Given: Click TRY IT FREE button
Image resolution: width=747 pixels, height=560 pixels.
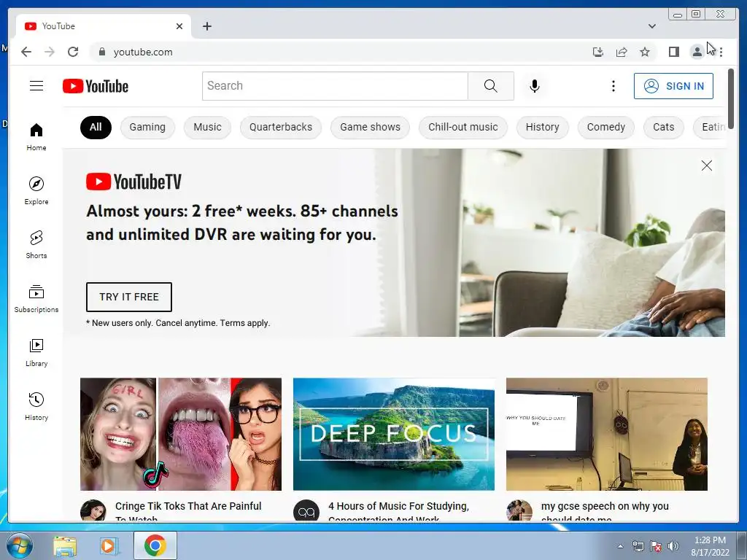Looking at the screenshot, I should tap(129, 297).
